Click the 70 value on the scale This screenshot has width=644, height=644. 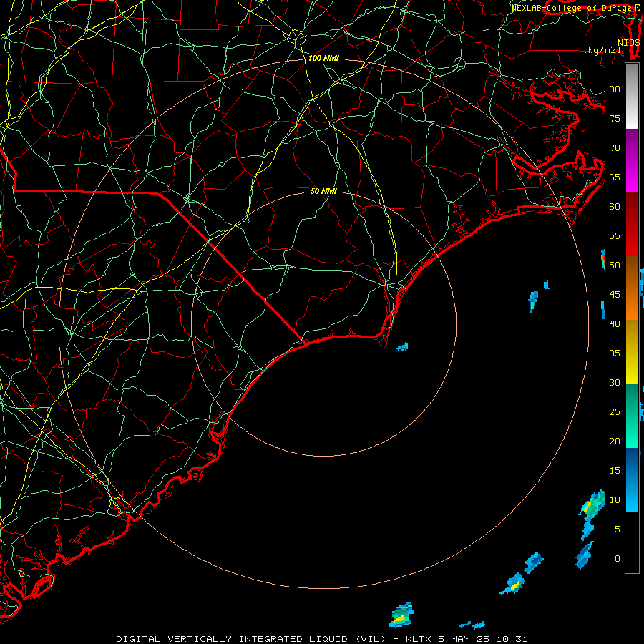pyautogui.click(x=615, y=148)
